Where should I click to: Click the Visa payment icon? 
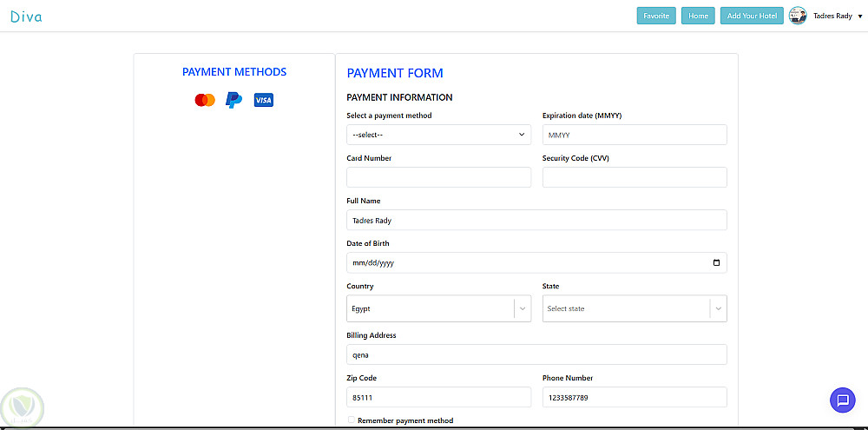pos(264,100)
